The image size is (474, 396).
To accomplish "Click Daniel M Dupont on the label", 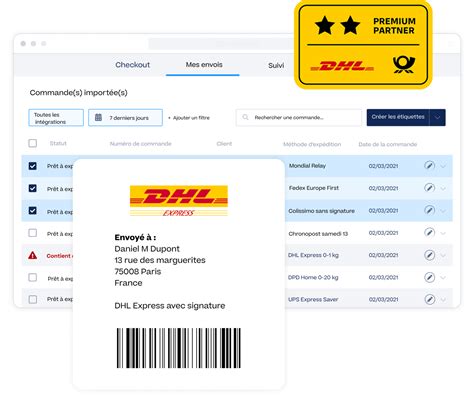I will (x=147, y=249).
